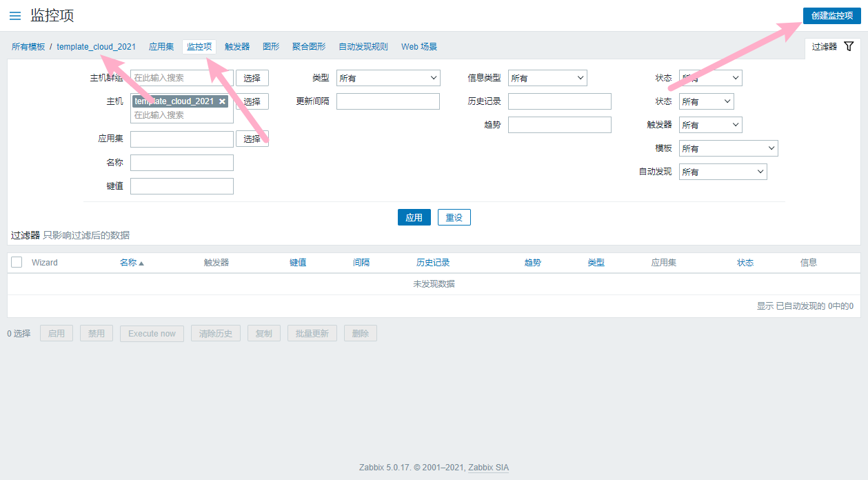Open the 信息类型 dropdown
This screenshot has width=868, height=480.
coord(547,78)
